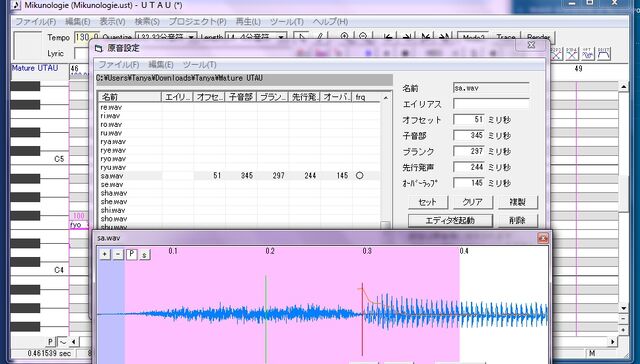This screenshot has width=640, height=364.
Task: Click the 削除 button
Action: (x=518, y=220)
